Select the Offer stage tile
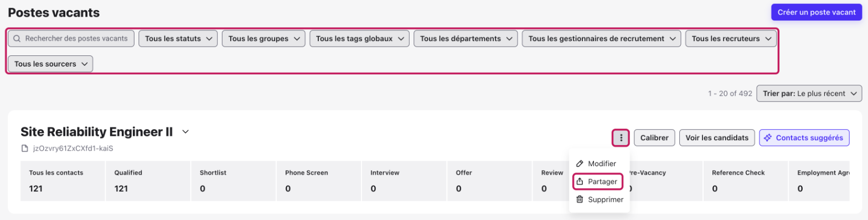This screenshot has width=868, height=220. [x=489, y=181]
